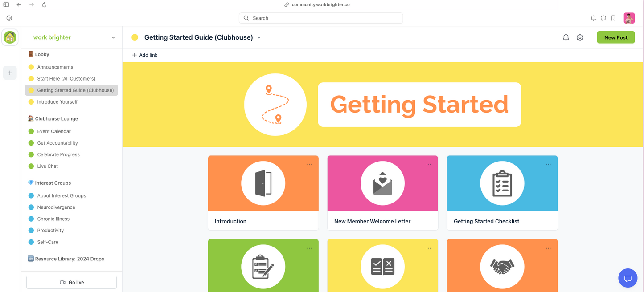Open the Getting Started Checklist post

click(x=487, y=221)
